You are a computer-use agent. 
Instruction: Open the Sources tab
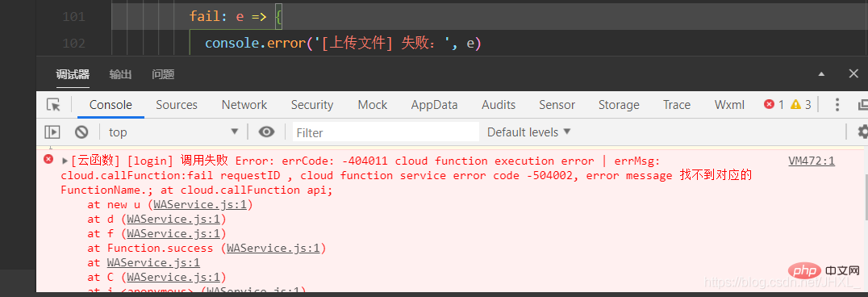coord(177,105)
